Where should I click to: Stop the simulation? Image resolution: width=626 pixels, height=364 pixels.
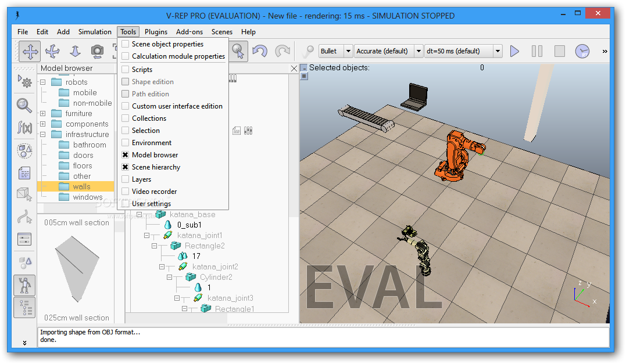[x=560, y=52]
